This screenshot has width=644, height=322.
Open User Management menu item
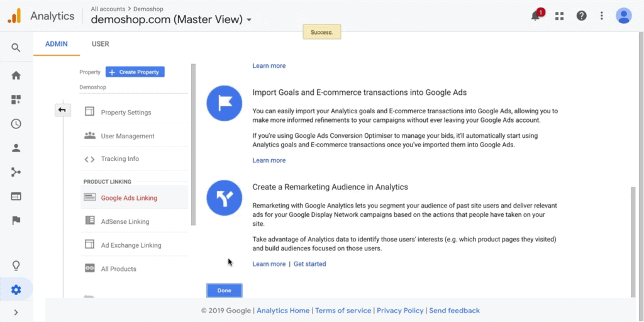(135, 136)
